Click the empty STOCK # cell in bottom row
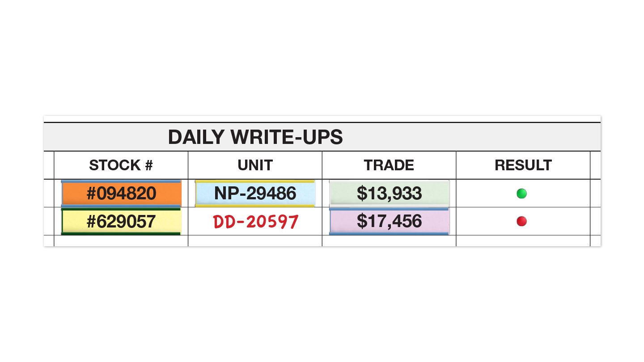 coord(121,241)
